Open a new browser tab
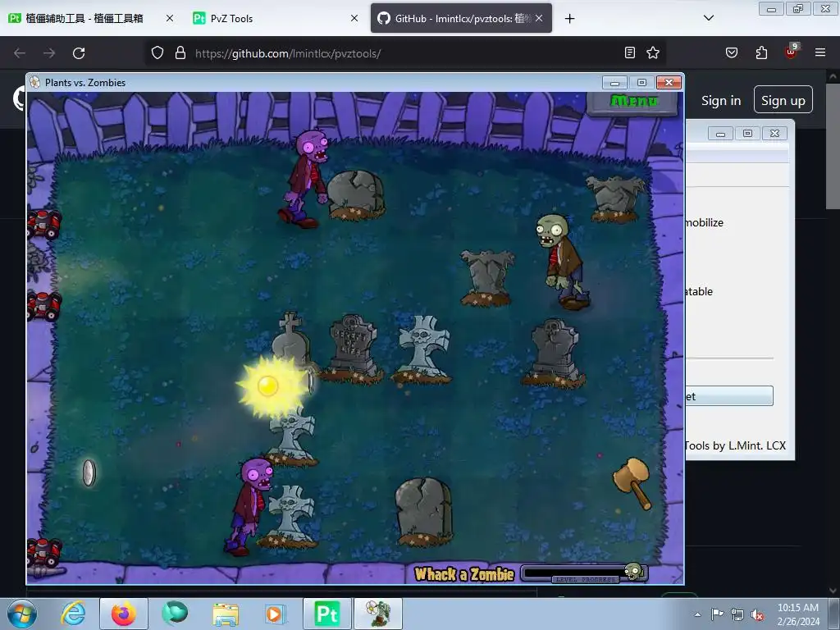 [x=570, y=19]
